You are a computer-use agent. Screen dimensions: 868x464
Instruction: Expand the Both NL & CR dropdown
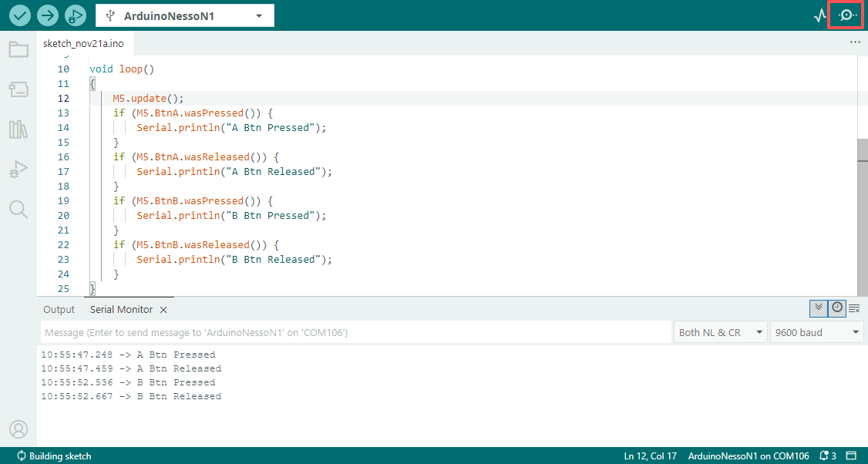[720, 332]
